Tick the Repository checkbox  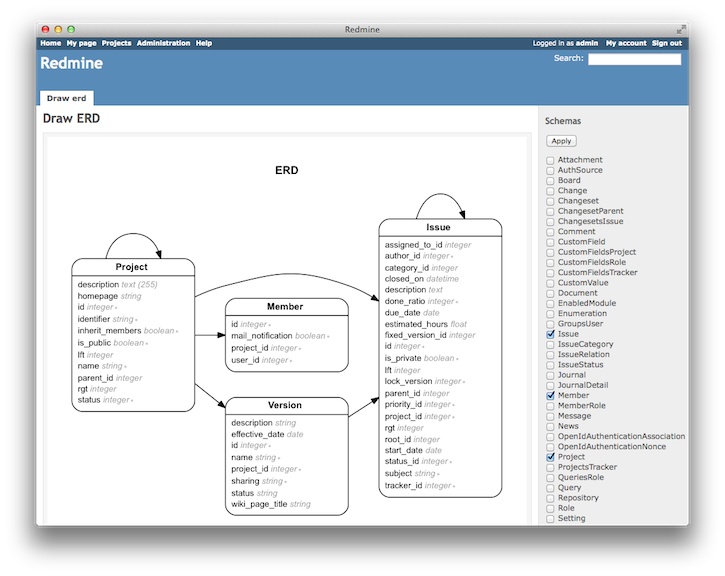point(550,498)
